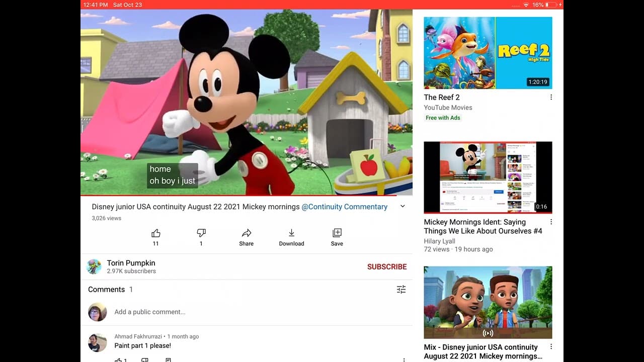
Task: Open The Reef 2 video title
Action: (442, 98)
